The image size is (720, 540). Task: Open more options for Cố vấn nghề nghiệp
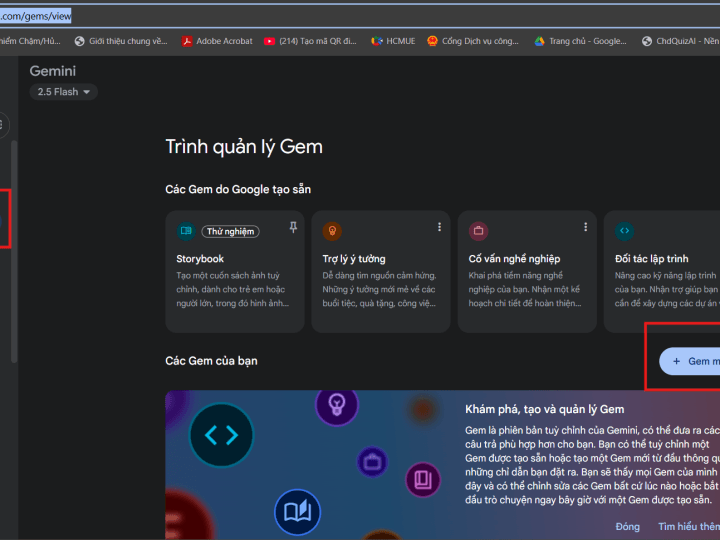(x=585, y=227)
